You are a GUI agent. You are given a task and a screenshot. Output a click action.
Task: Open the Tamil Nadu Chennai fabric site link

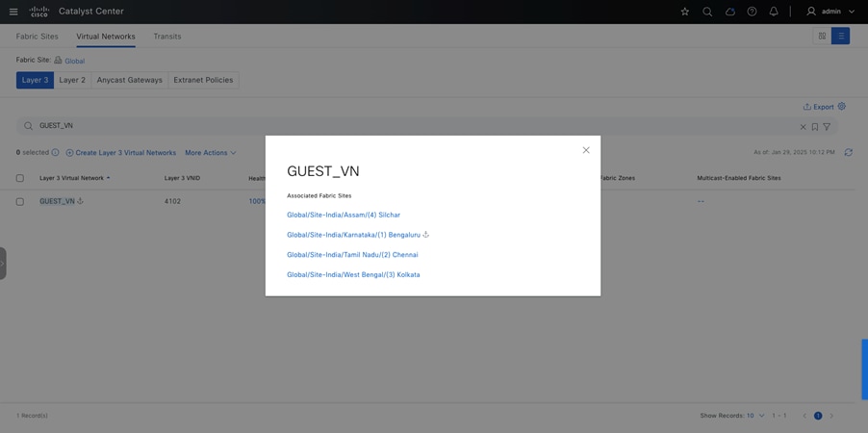click(x=352, y=255)
